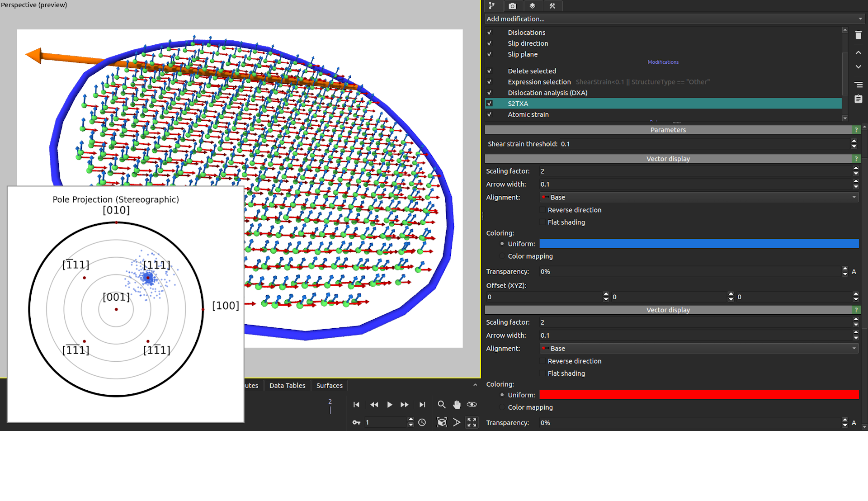Screen dimensions: 868x501
Task: Enable first Reverse direction checkbox
Action: tap(542, 210)
